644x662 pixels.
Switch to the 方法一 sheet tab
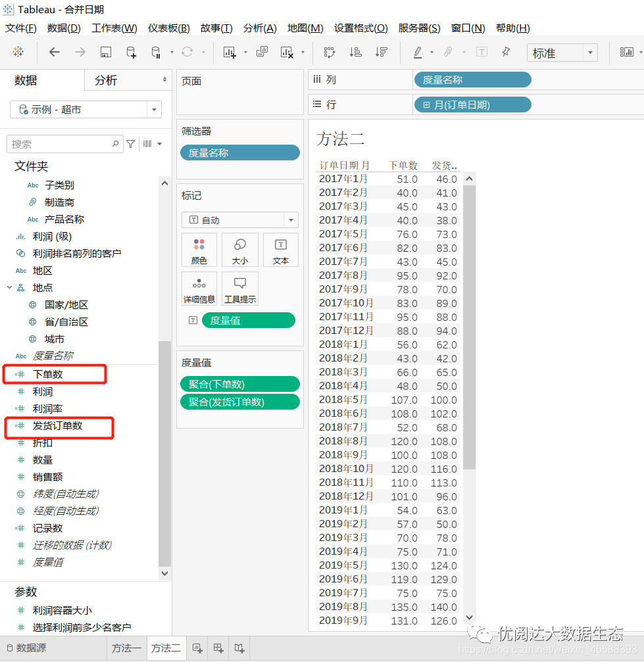pos(126,648)
